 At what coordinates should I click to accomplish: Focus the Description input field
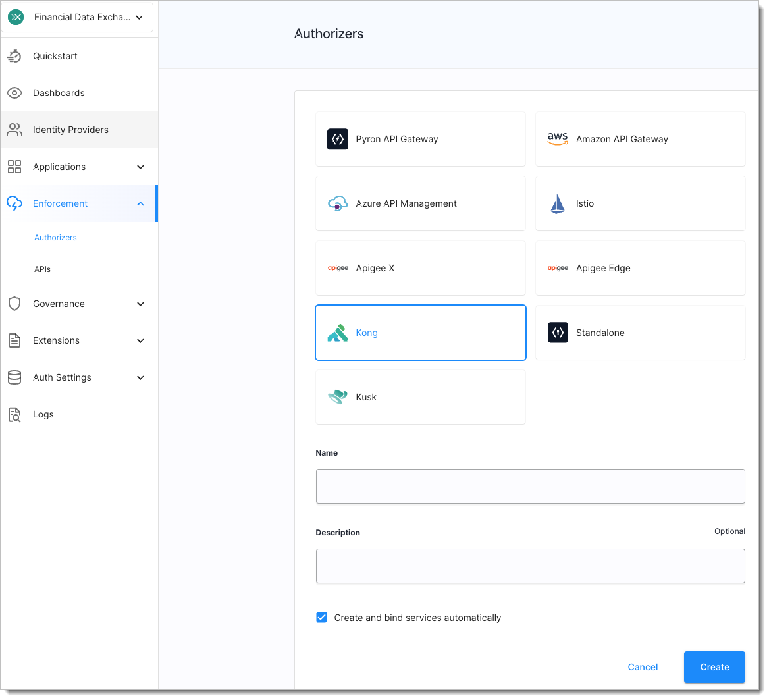(530, 566)
